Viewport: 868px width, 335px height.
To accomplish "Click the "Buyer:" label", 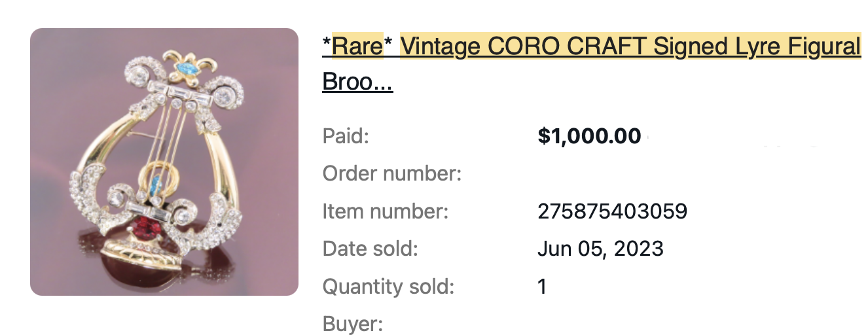I will [x=352, y=323].
